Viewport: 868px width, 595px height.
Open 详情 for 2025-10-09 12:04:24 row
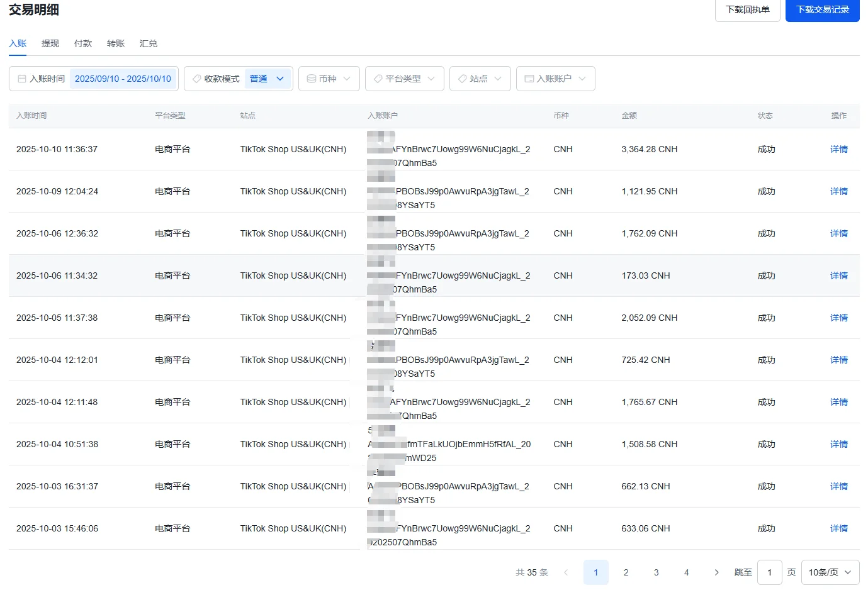pos(839,191)
